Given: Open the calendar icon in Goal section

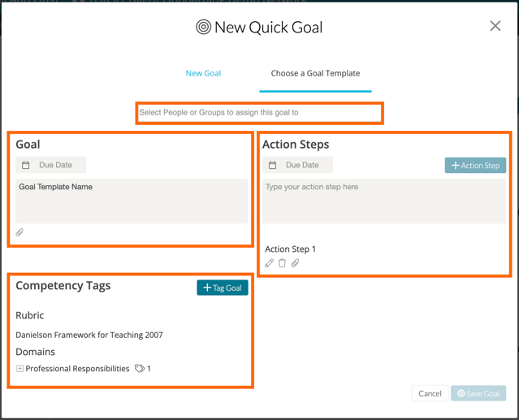Looking at the screenshot, I should tap(26, 165).
